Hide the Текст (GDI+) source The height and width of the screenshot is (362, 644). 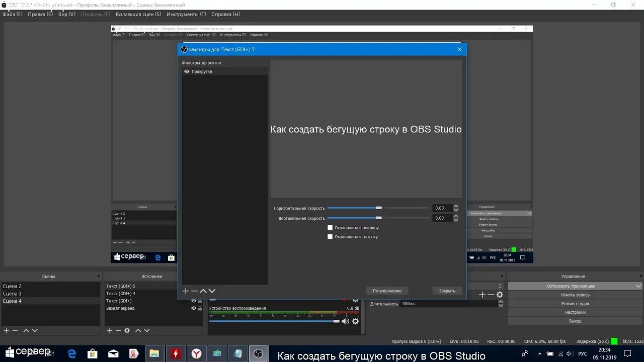coord(194,301)
